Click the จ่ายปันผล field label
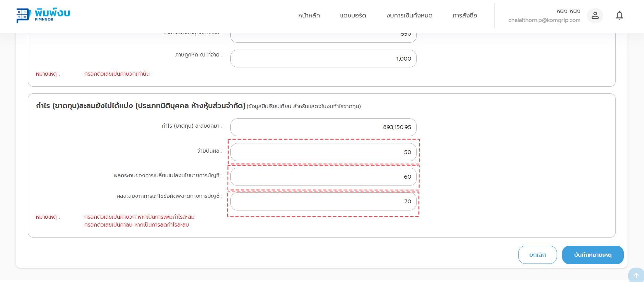This screenshot has height=282, width=644. 209,151
